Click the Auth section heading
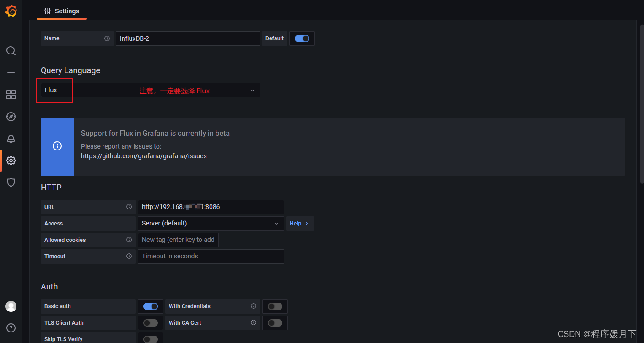 pyautogui.click(x=49, y=287)
